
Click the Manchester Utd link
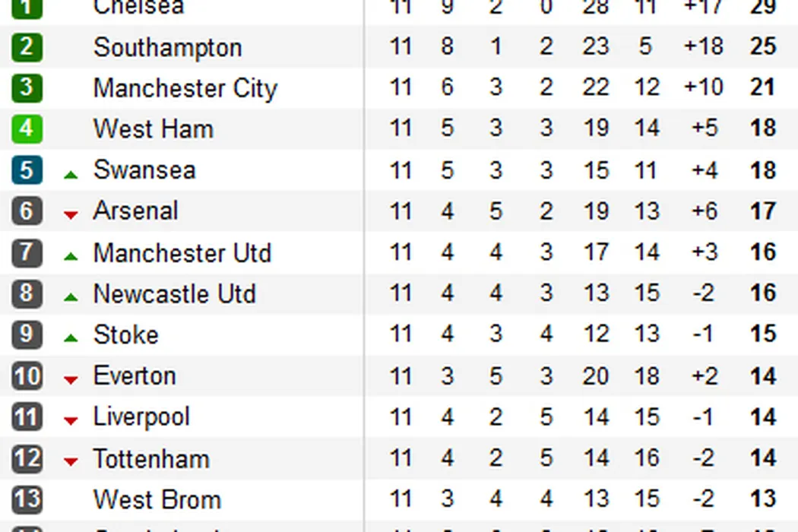[182, 252]
